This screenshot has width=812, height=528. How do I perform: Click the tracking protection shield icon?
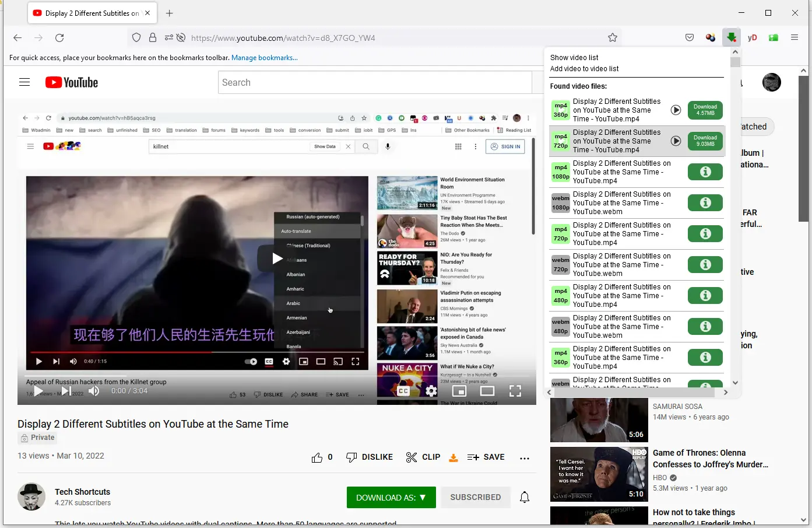click(x=136, y=37)
